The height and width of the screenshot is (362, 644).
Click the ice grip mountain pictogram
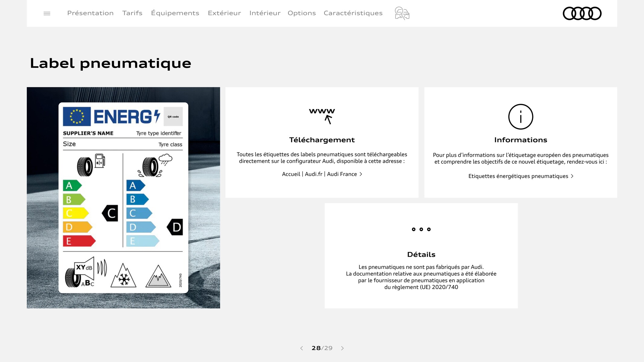point(158,276)
